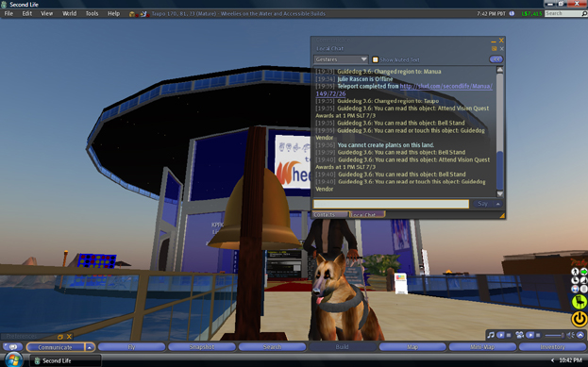
Task: Stop the parcel video media
Action: click(x=538, y=335)
